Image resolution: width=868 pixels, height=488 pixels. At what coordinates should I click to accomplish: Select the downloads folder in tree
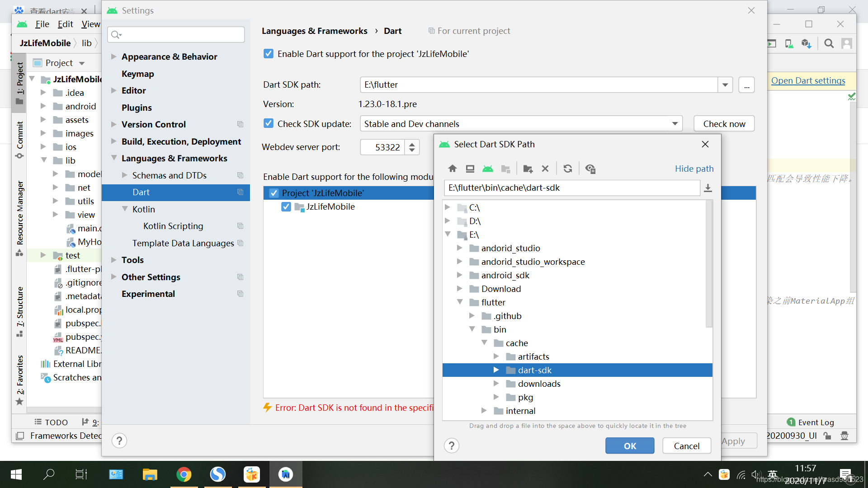[x=539, y=384]
